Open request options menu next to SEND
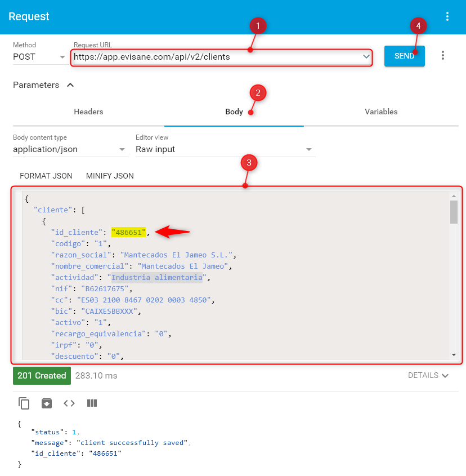 [443, 55]
